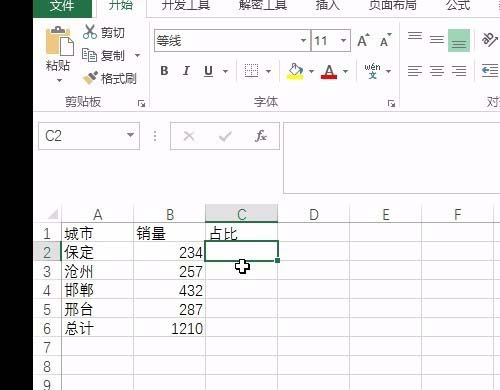This screenshot has height=390, width=500.
Task: Activate the Format Painter 格式刷
Action: point(110,78)
